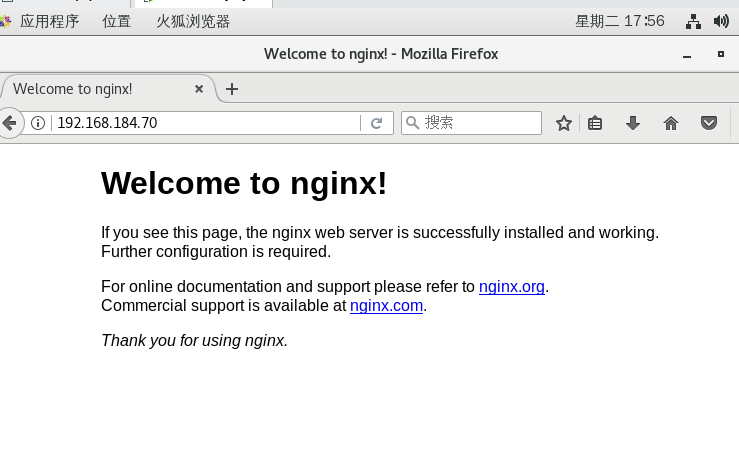Click the 应用程序 menu logo icon

[5, 21]
